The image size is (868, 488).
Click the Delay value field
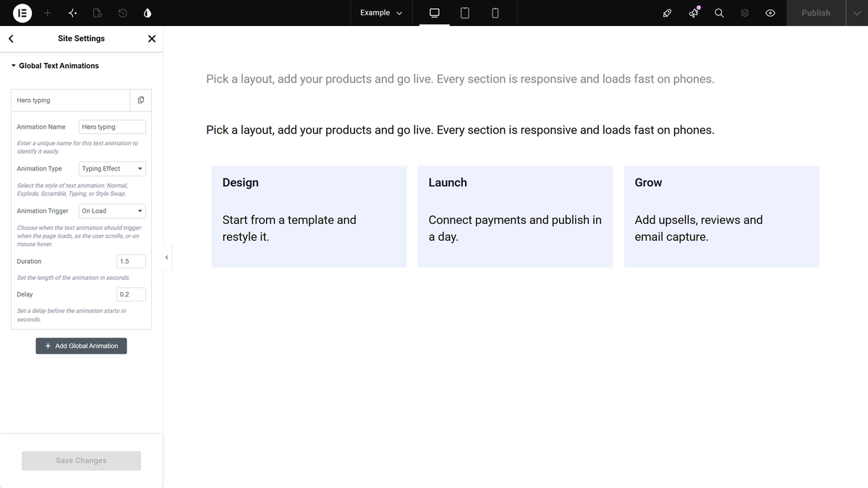[131, 294]
